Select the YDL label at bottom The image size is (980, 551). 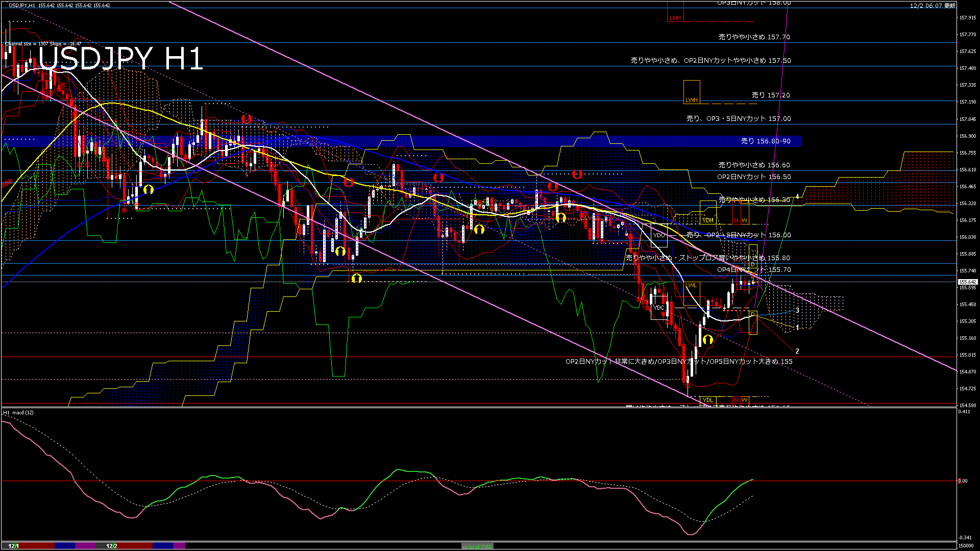708,399
